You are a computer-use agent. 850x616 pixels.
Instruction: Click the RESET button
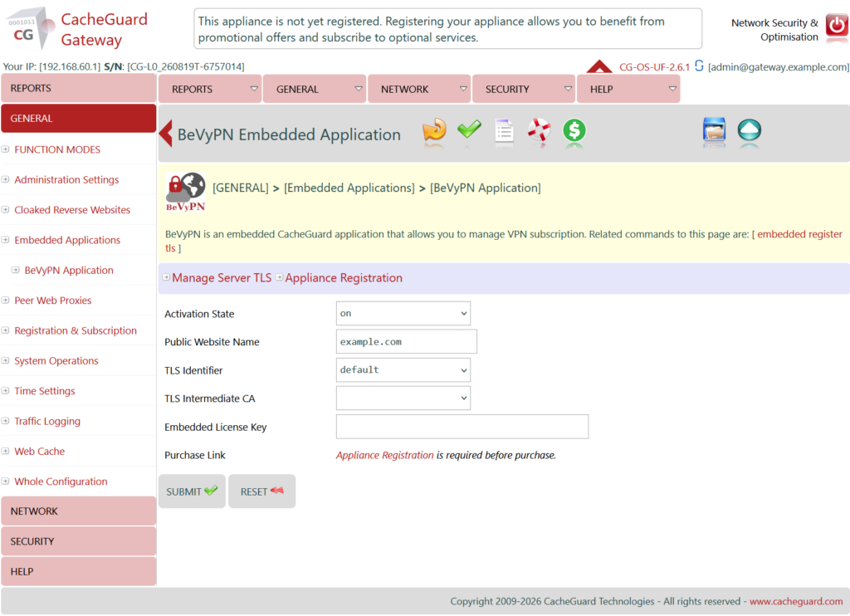click(x=261, y=491)
